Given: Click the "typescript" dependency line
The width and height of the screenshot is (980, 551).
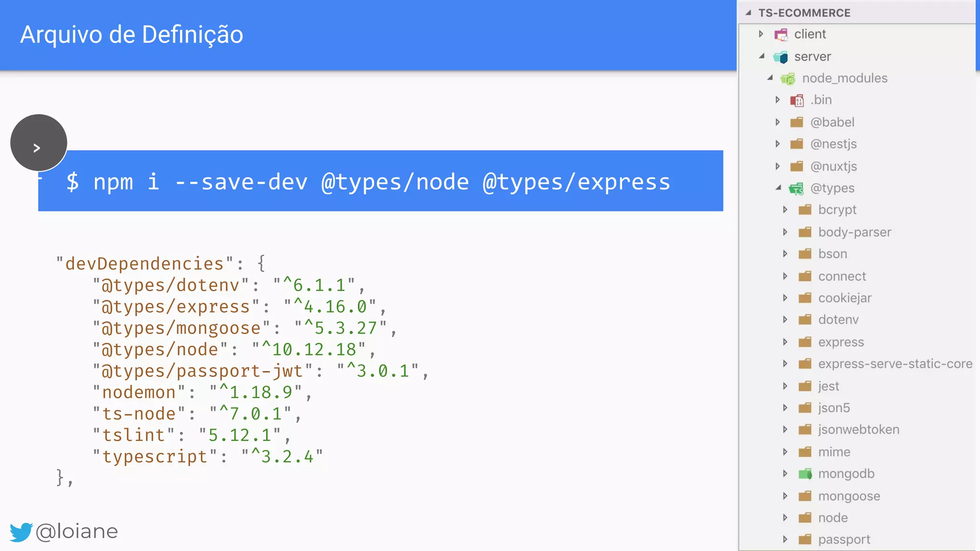Looking at the screenshot, I should coord(208,457).
